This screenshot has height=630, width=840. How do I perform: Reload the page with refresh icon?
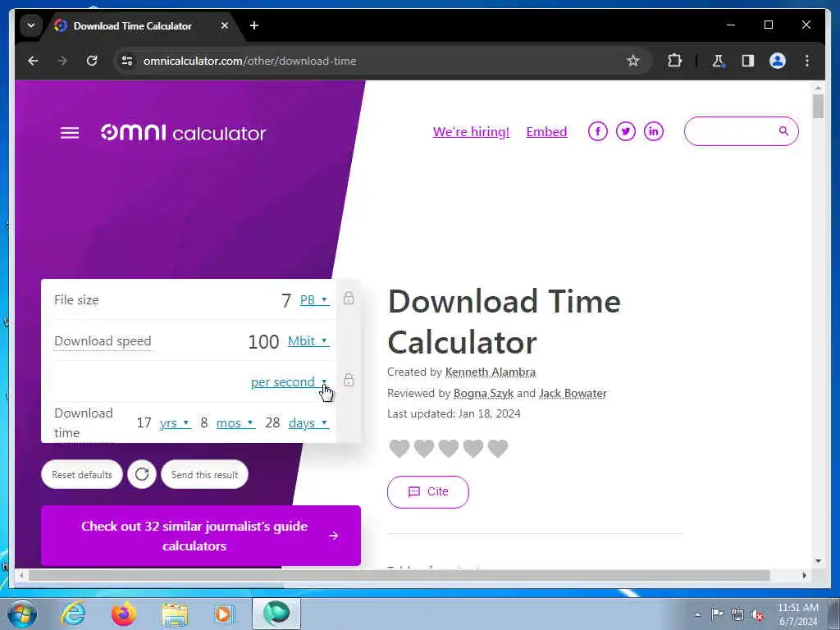[x=92, y=61]
